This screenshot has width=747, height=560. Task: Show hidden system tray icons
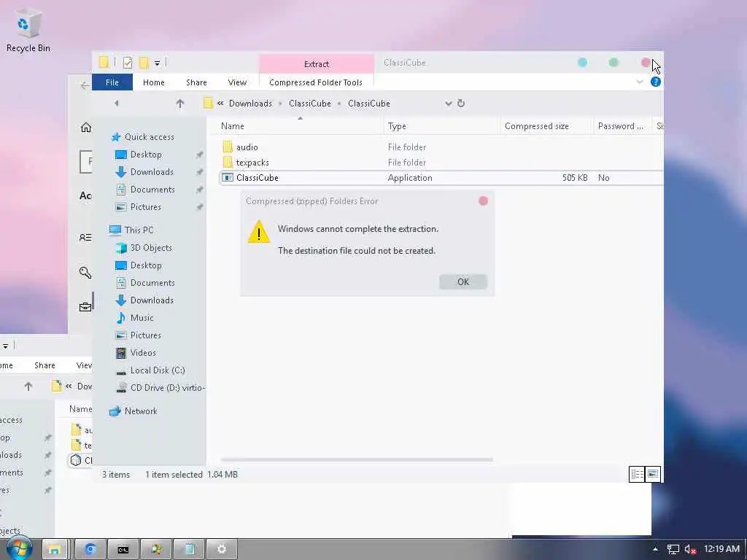pos(656,550)
